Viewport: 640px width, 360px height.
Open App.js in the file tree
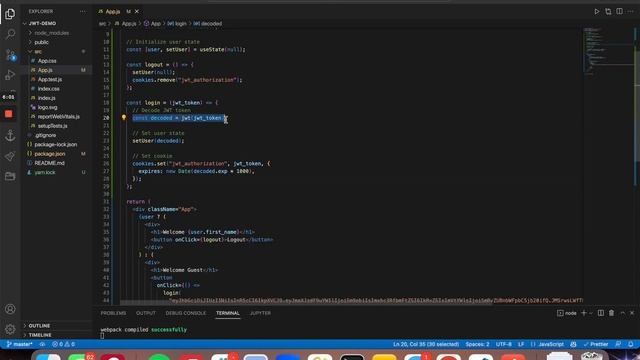coord(45,70)
